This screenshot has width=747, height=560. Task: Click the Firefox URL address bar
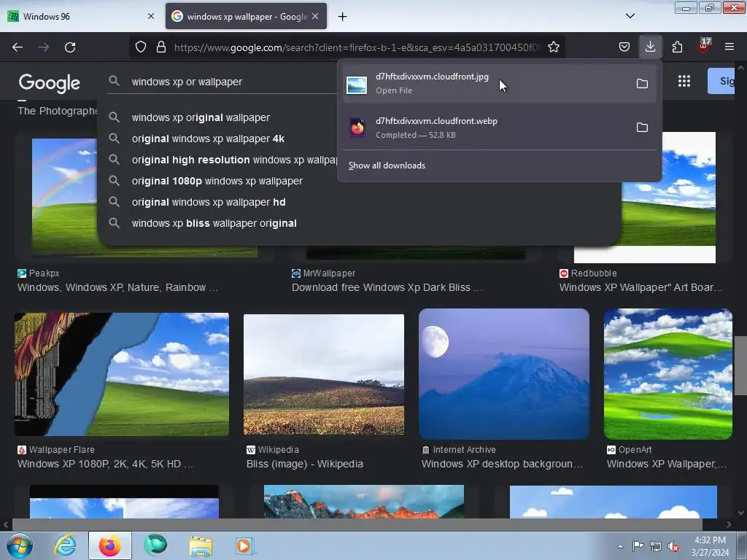click(x=355, y=47)
